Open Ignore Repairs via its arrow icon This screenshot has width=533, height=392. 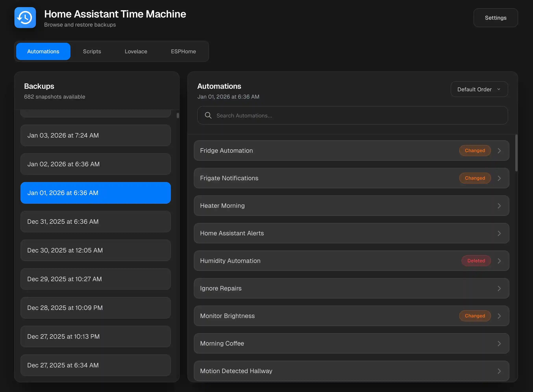pos(500,288)
